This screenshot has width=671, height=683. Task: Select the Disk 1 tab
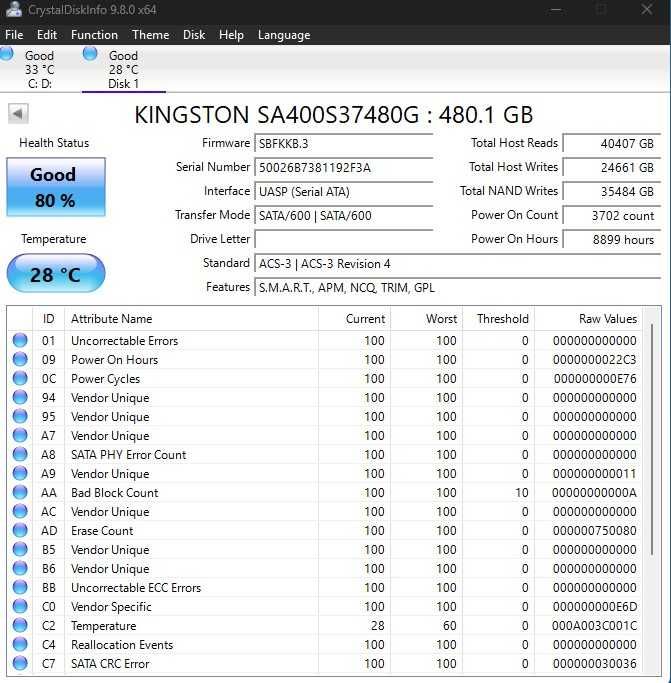tap(124, 69)
